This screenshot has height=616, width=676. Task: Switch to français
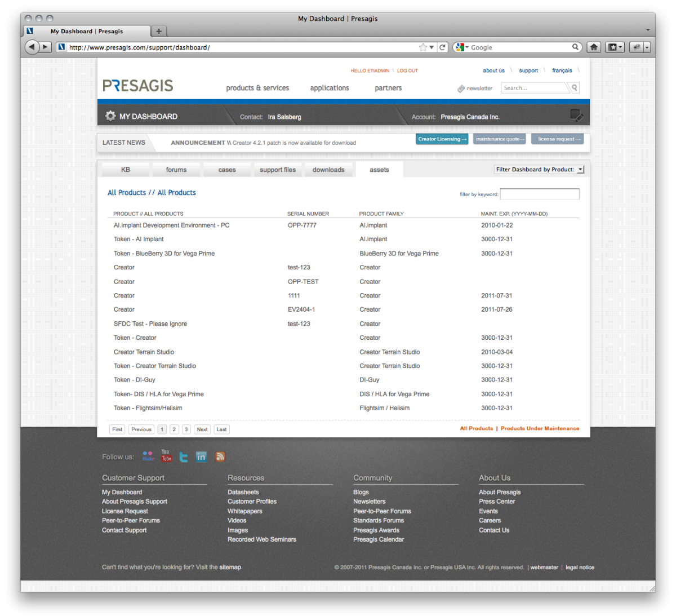tap(562, 70)
